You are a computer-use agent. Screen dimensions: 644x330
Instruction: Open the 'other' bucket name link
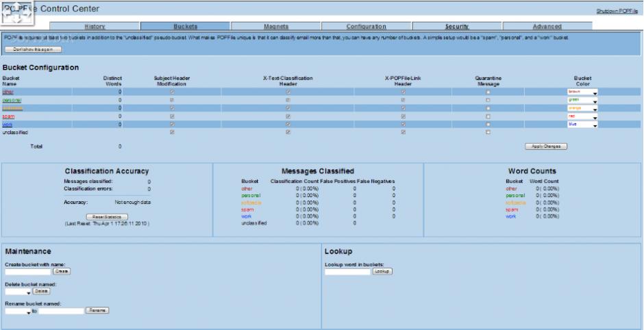click(8, 92)
